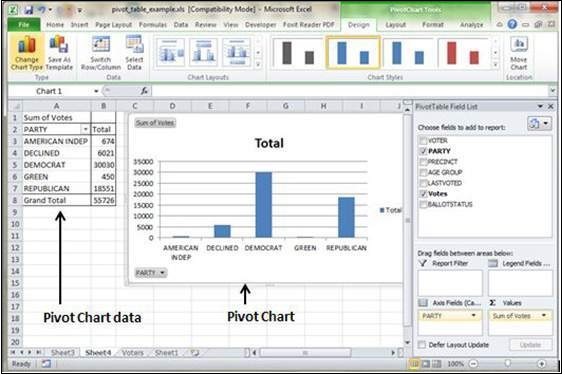
Task: Click the PARTY field button on chart
Action: click(151, 273)
